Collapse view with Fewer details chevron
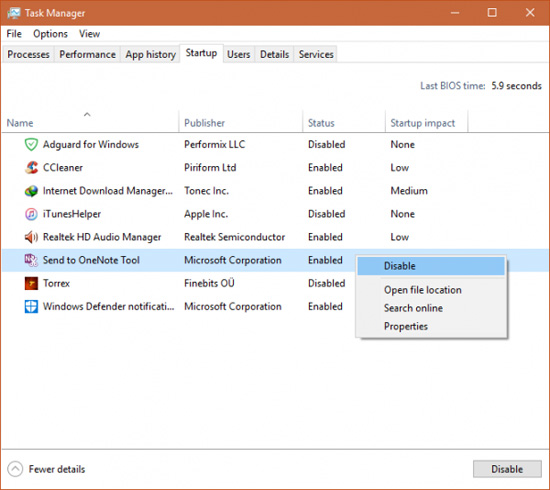 (15, 469)
